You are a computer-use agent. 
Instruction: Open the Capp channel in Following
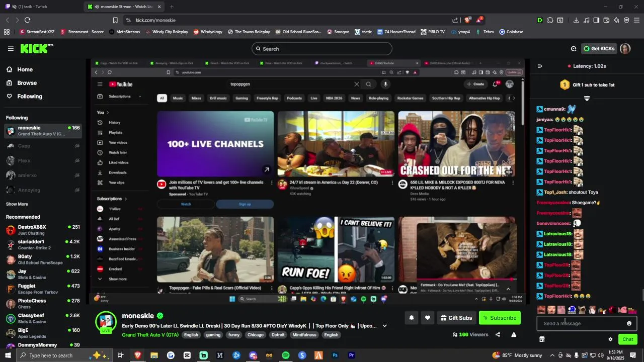tap(43, 146)
